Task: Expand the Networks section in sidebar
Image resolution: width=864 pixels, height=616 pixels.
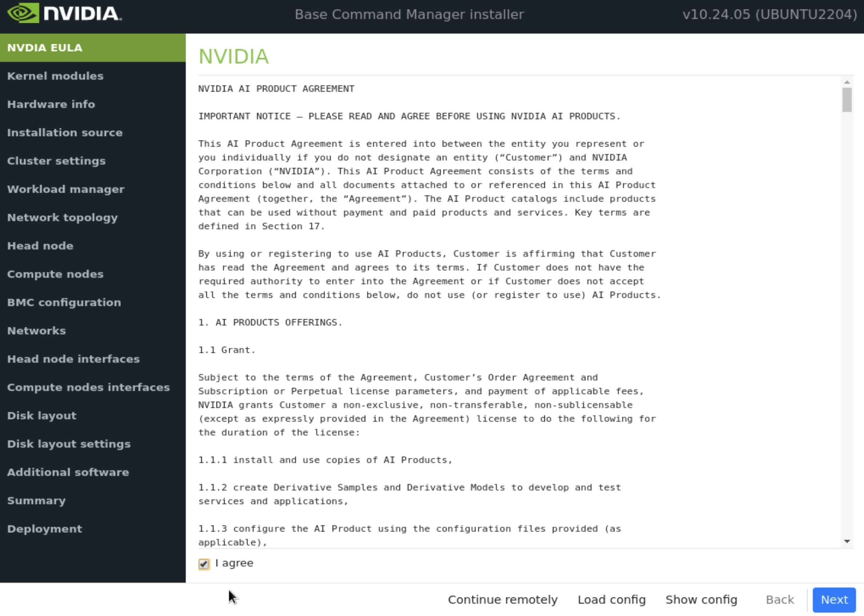Action: pos(36,331)
